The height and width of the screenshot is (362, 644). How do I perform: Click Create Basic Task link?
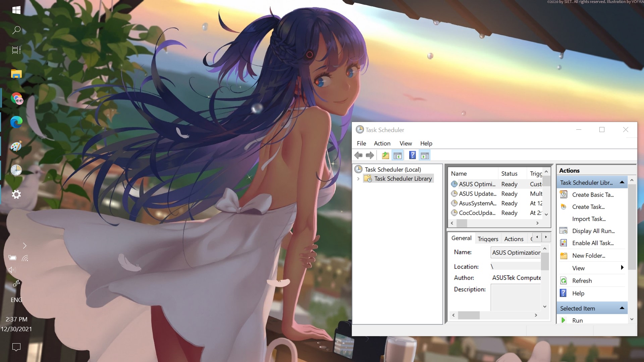click(593, 195)
